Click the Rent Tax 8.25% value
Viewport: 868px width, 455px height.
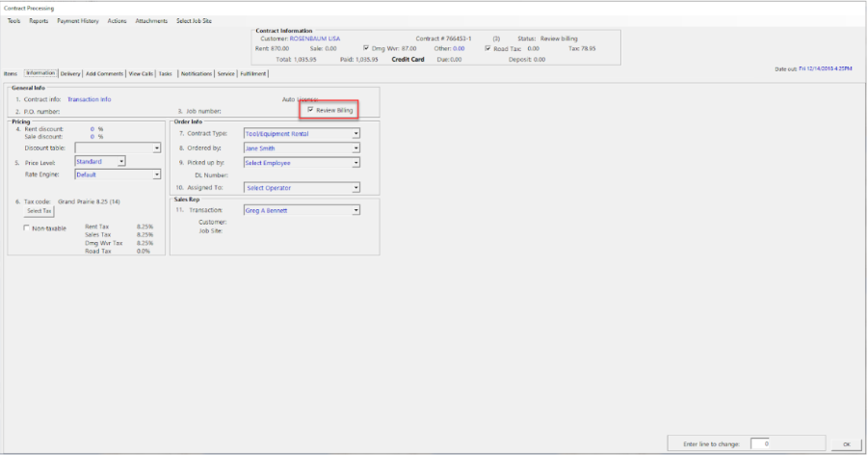(x=145, y=227)
